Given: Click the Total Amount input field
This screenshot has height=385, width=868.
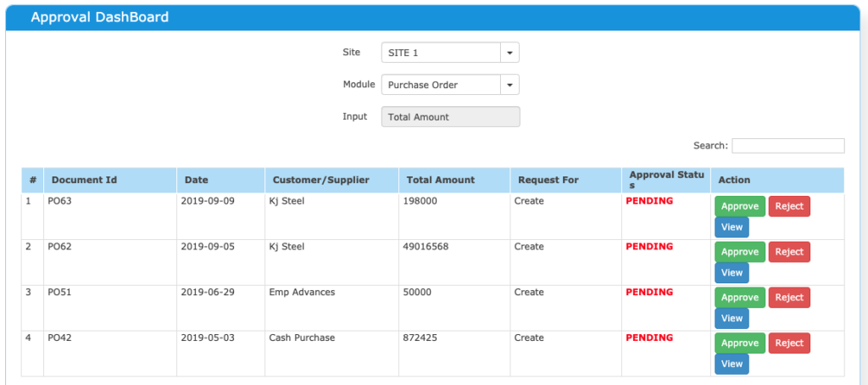Looking at the screenshot, I should 451,117.
